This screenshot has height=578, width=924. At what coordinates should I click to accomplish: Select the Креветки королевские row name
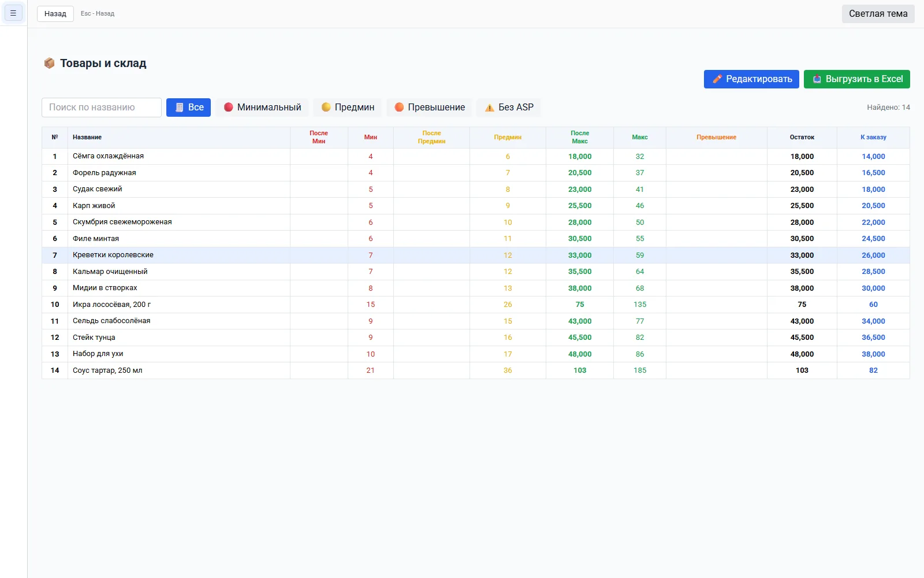click(113, 255)
